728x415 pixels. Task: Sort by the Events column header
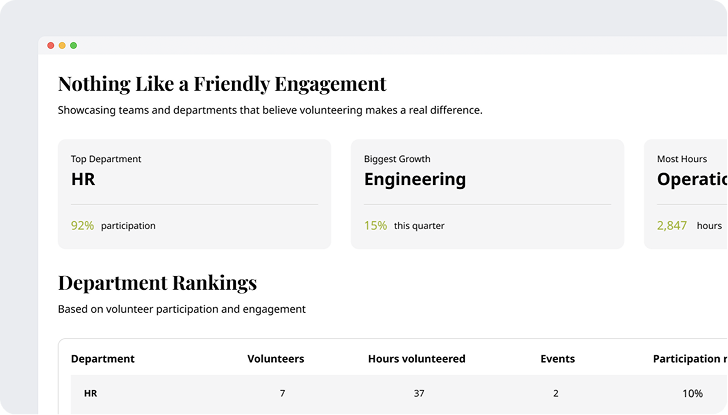coord(557,359)
